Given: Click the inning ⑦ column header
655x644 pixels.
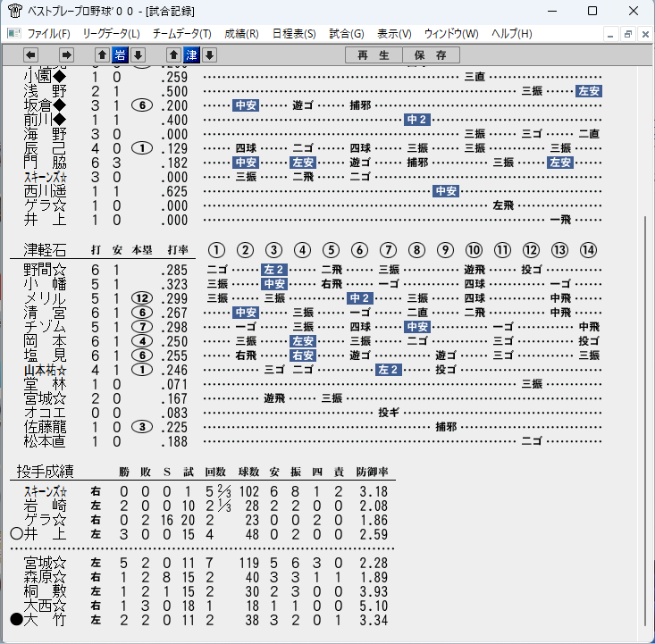Looking at the screenshot, I should (388, 250).
